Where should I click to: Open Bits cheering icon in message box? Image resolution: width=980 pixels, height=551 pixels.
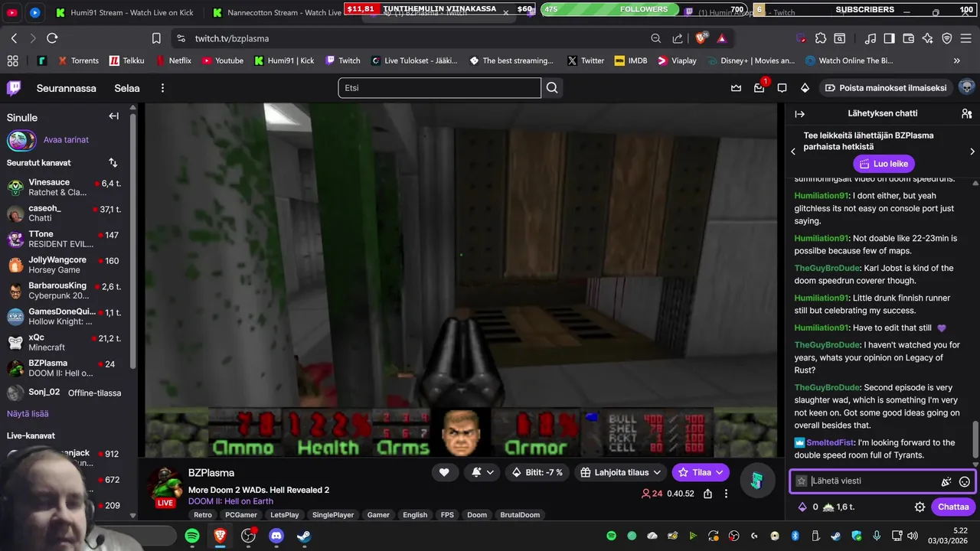pos(946,481)
